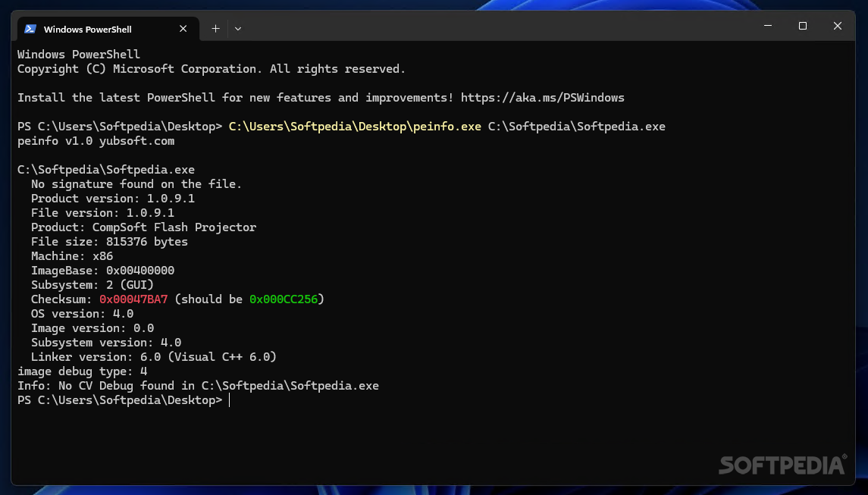Screen dimensions: 868x495
Task: Click 'Subsystem: 2 (GUI)' line
Action: coord(92,285)
